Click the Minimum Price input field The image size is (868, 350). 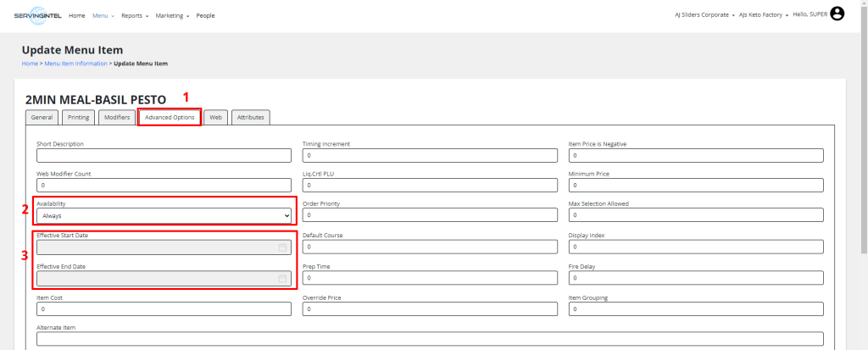point(695,186)
